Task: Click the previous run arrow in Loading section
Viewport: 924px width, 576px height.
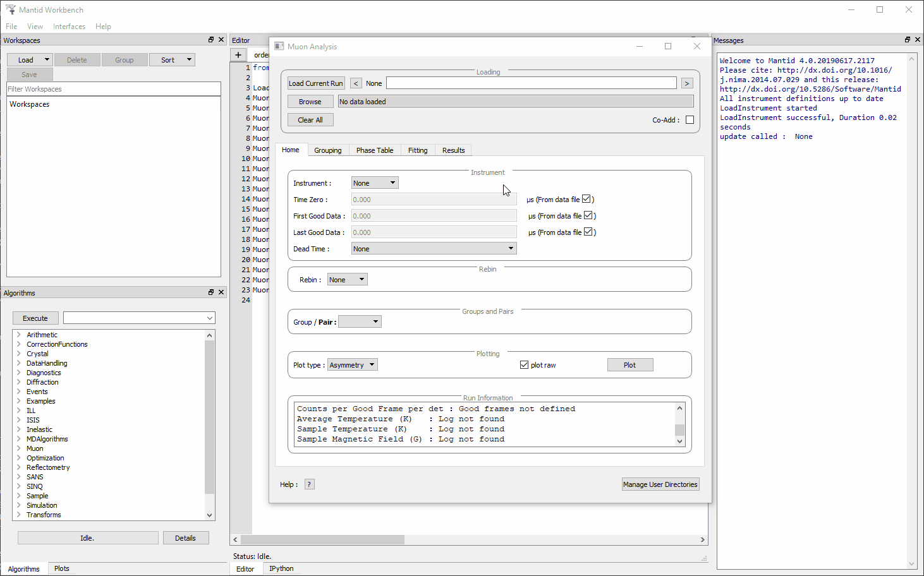Action: coord(355,83)
